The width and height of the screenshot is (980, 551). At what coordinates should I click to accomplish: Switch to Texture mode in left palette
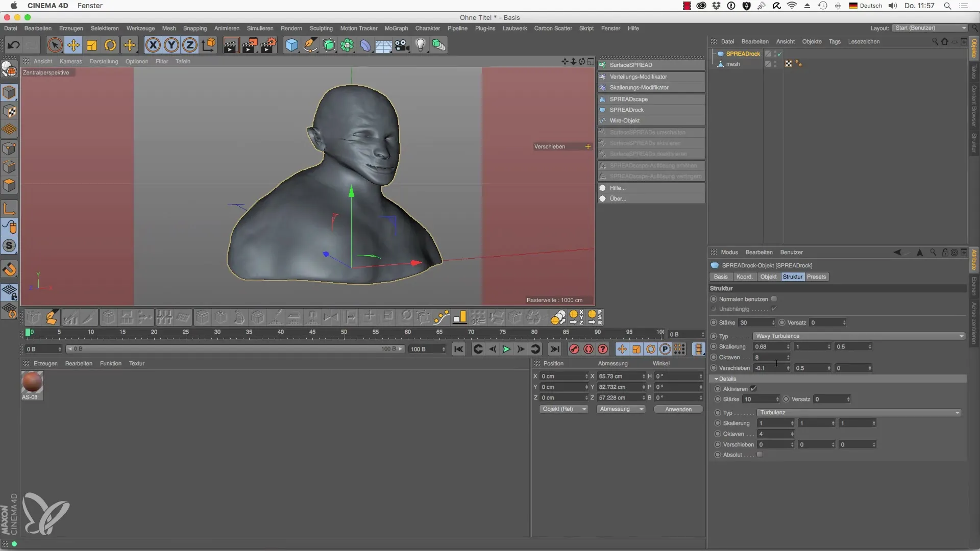[x=9, y=111]
